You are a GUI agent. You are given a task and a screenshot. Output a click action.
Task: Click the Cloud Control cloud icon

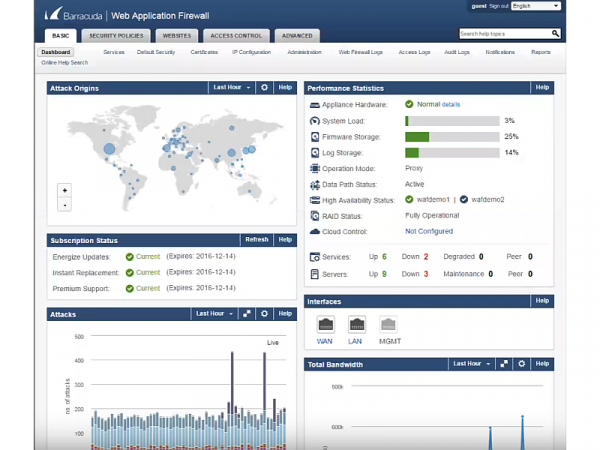tap(315, 232)
